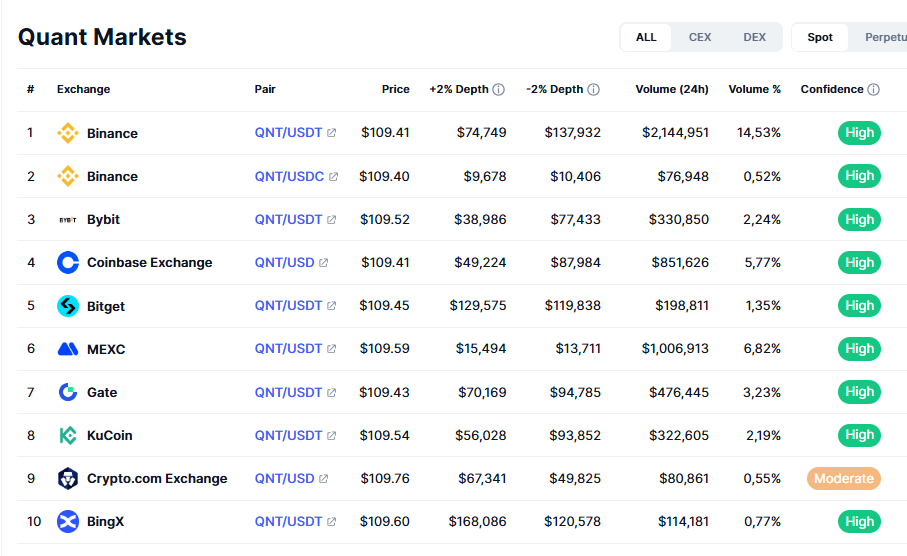Switch to the CEX filter tab
Viewport: 907px width, 556px height.
699,37
